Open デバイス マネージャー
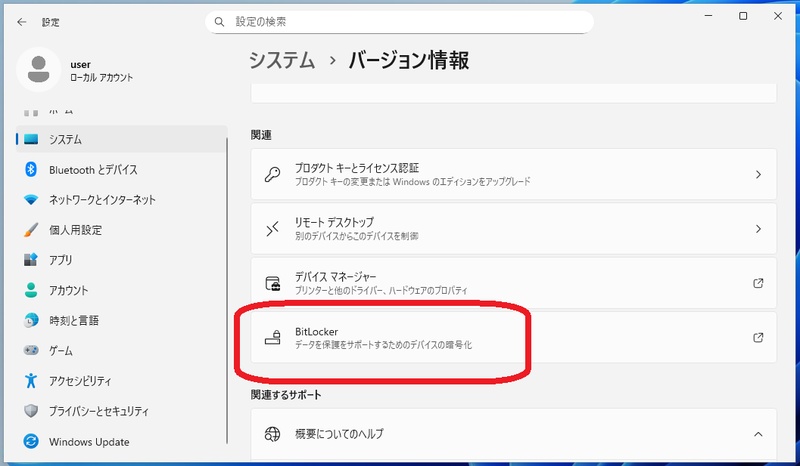The width and height of the screenshot is (800, 466). coord(514,283)
